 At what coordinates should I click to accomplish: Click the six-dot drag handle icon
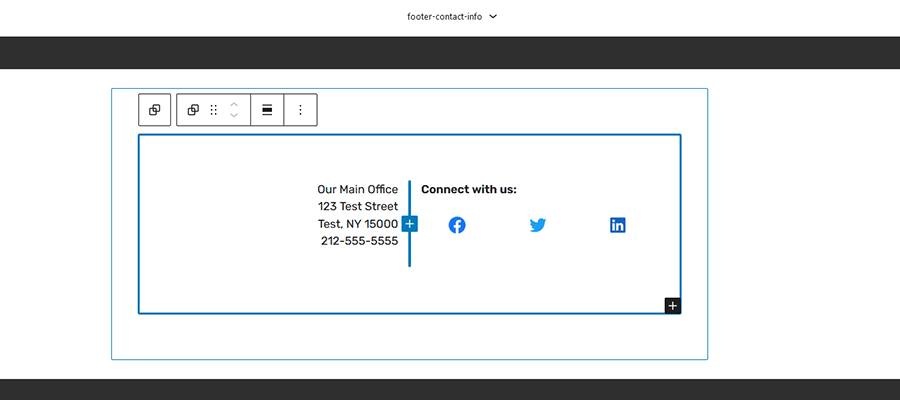pos(213,110)
